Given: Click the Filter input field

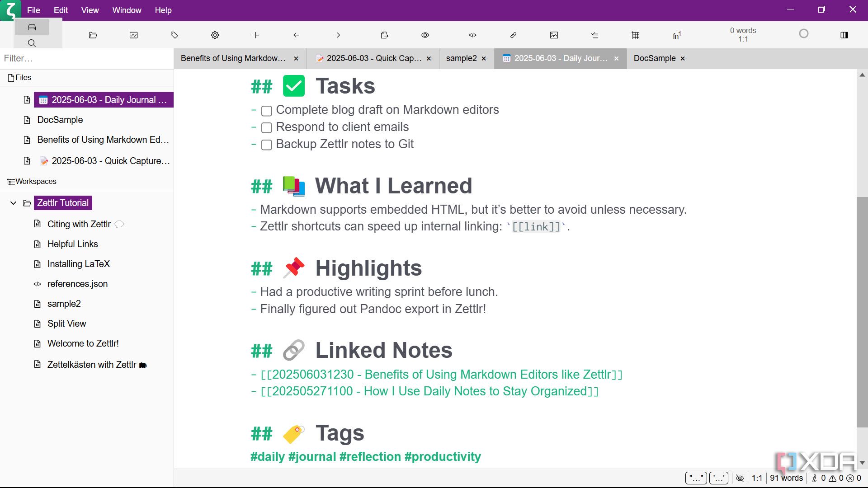Looking at the screenshot, I should pyautogui.click(x=87, y=58).
